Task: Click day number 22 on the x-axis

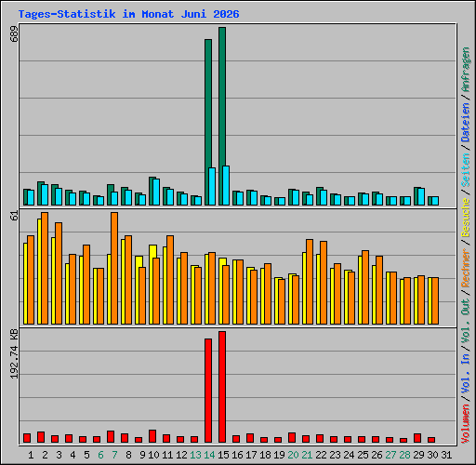Action: [x=321, y=455]
